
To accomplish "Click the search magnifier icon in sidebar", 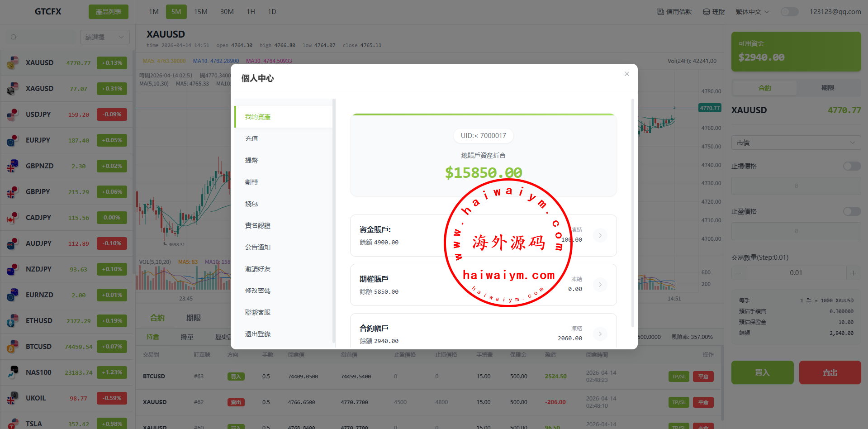I will (x=14, y=37).
